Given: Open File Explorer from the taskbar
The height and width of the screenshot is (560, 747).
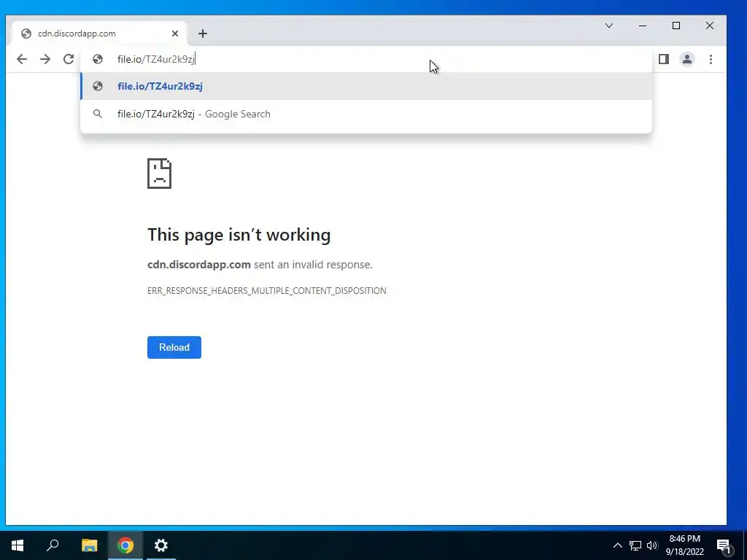Looking at the screenshot, I should coord(89,545).
